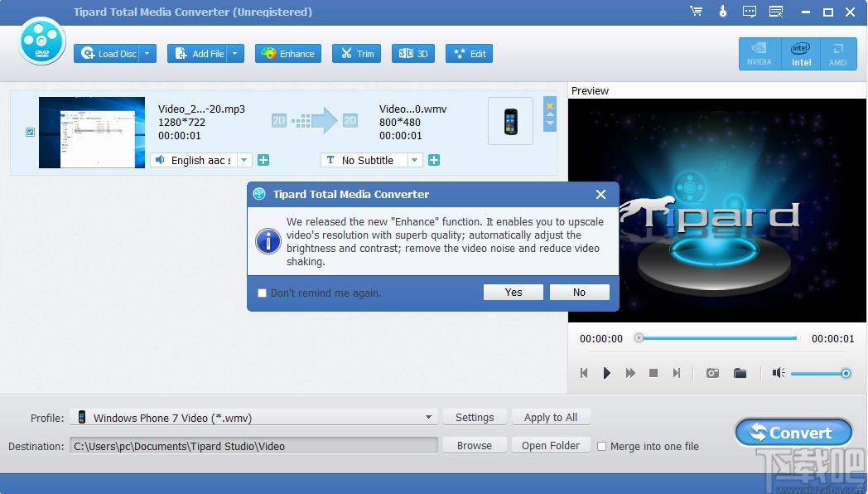Add an audio track with plus icon

pyautogui.click(x=263, y=160)
